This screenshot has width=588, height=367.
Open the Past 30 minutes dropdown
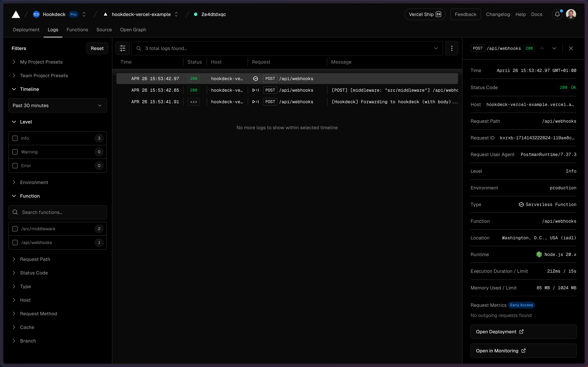coord(58,105)
